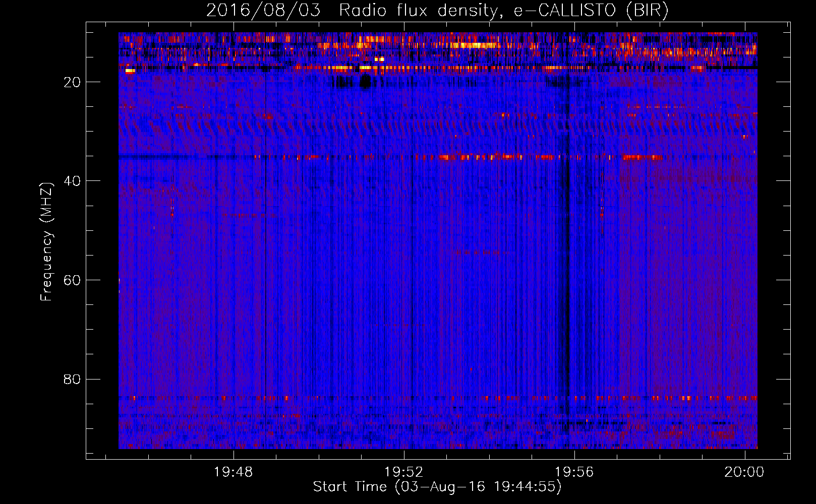The image size is (816, 504).
Task: Click the 20 MHz frequency tick label
Action: (x=72, y=82)
